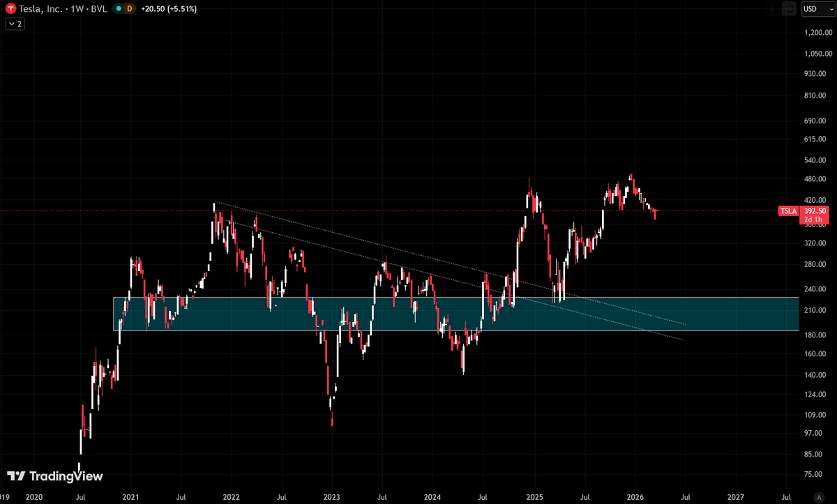
Task: Click the 2027 label on time axis
Action: 735,498
